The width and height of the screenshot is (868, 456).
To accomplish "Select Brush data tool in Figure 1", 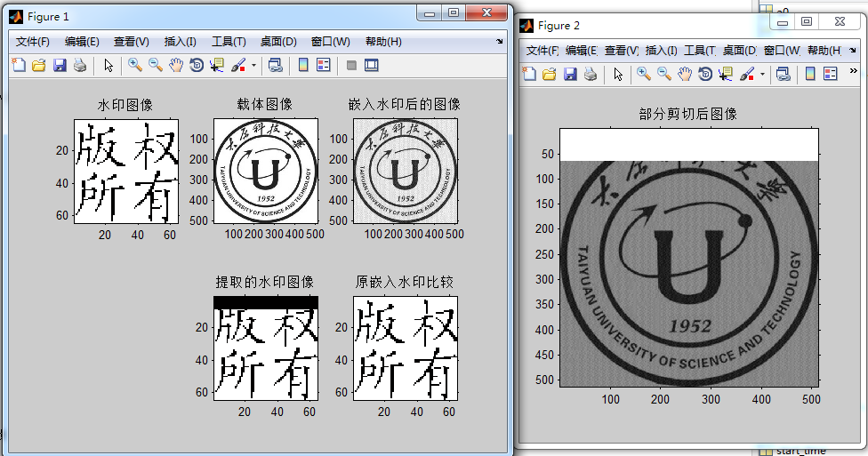I will click(238, 65).
